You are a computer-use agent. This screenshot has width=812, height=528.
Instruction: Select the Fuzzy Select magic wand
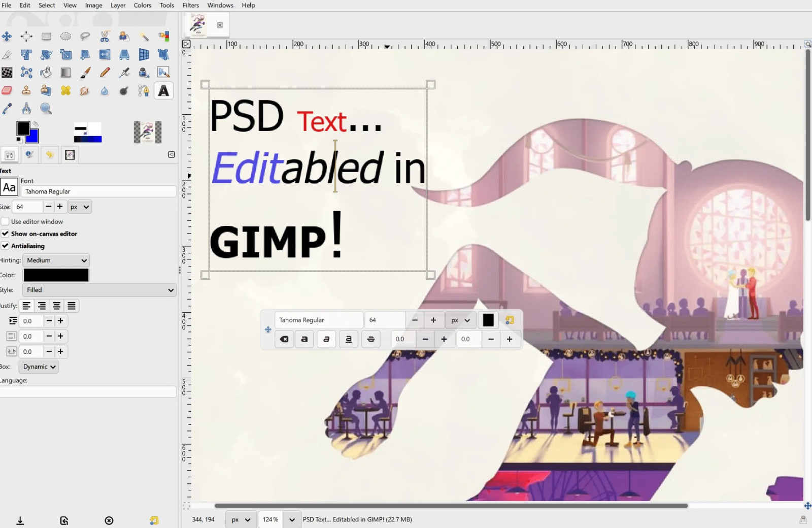[x=144, y=36]
